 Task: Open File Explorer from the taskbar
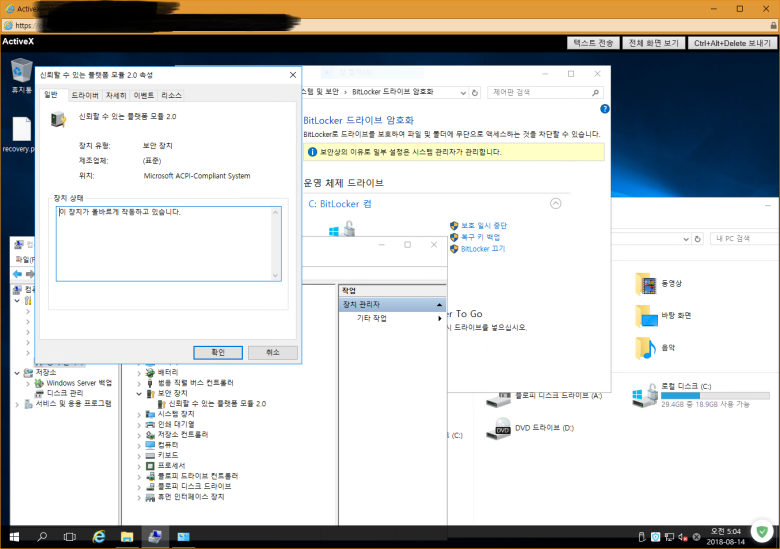point(127,537)
